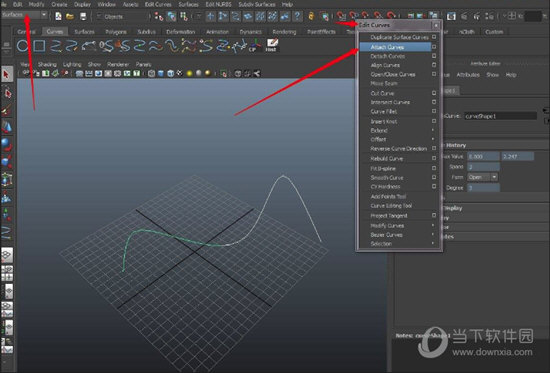Screen dimensions: 550x373
Task: Click the snap to grids icon
Action: click(x=341, y=16)
